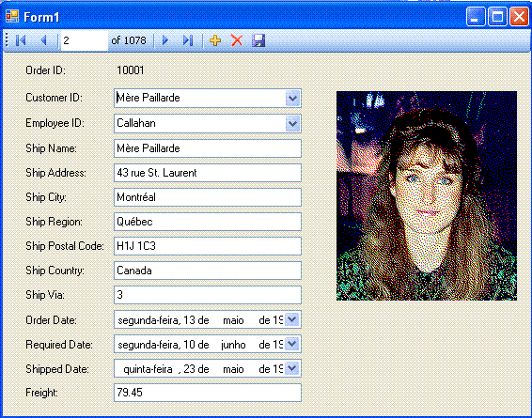The width and height of the screenshot is (532, 418).
Task: Click the Form1 application icon in title bar
Action: tap(12, 16)
